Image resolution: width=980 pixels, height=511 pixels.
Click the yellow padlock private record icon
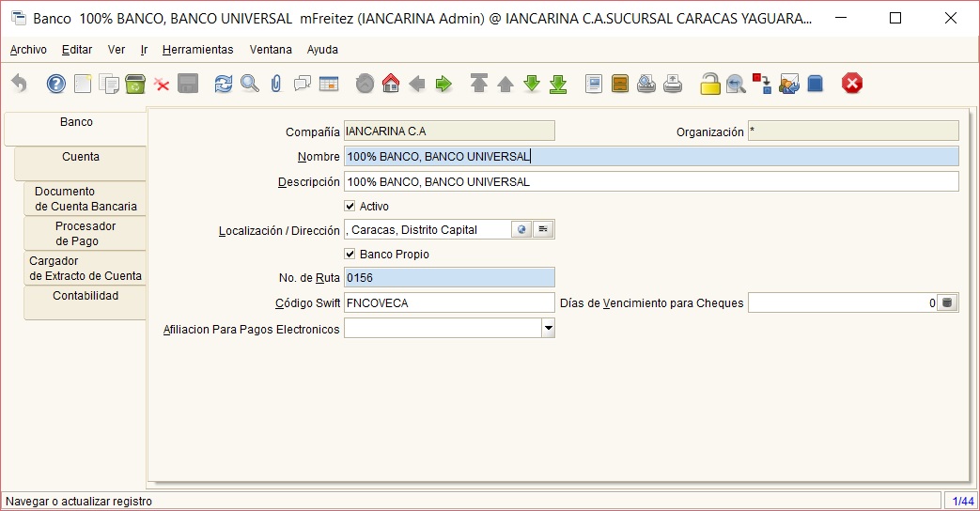tap(709, 83)
